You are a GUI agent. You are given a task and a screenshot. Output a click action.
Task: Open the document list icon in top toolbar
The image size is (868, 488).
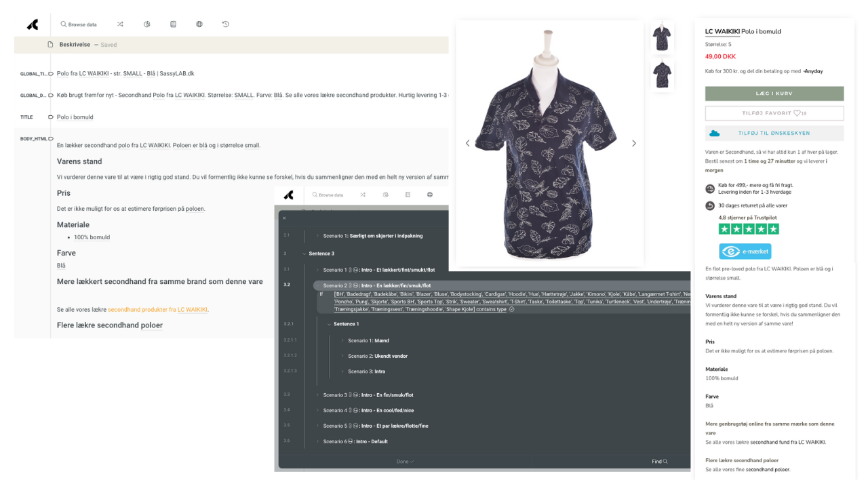point(173,24)
